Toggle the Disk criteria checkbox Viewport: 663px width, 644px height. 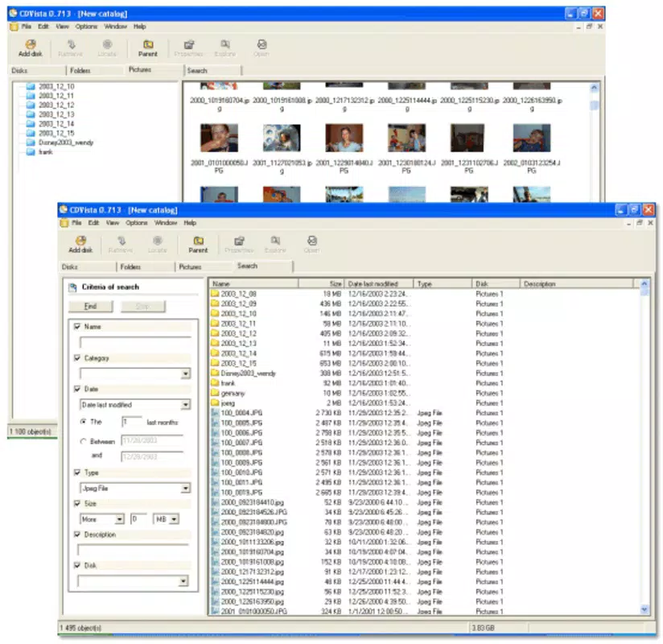coord(77,565)
